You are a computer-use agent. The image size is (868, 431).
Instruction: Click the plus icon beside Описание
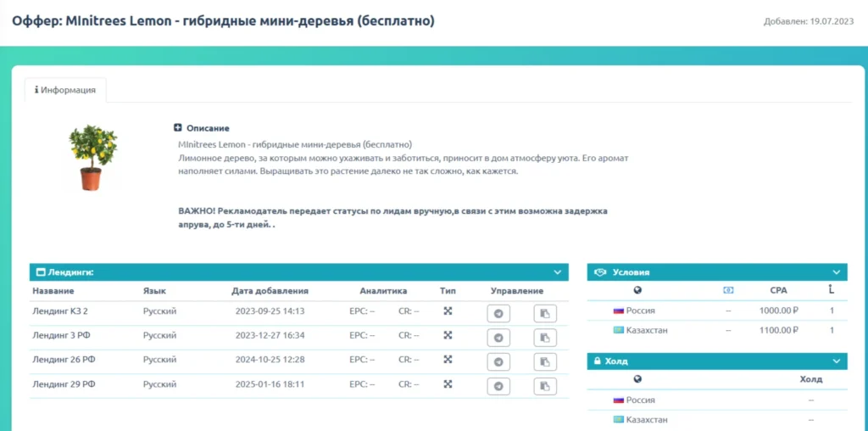178,128
